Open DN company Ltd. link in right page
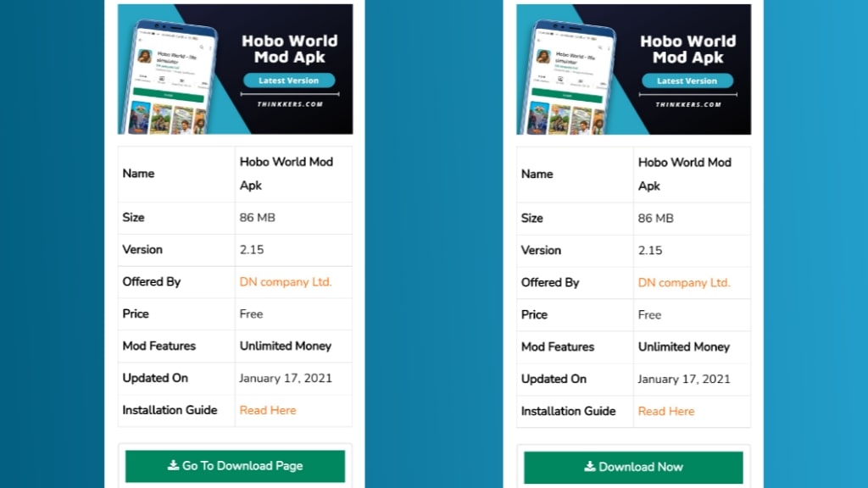Image resolution: width=868 pixels, height=488 pixels. 684,282
